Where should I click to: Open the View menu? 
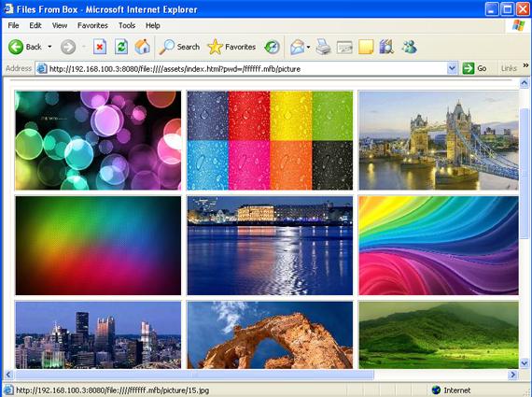60,25
